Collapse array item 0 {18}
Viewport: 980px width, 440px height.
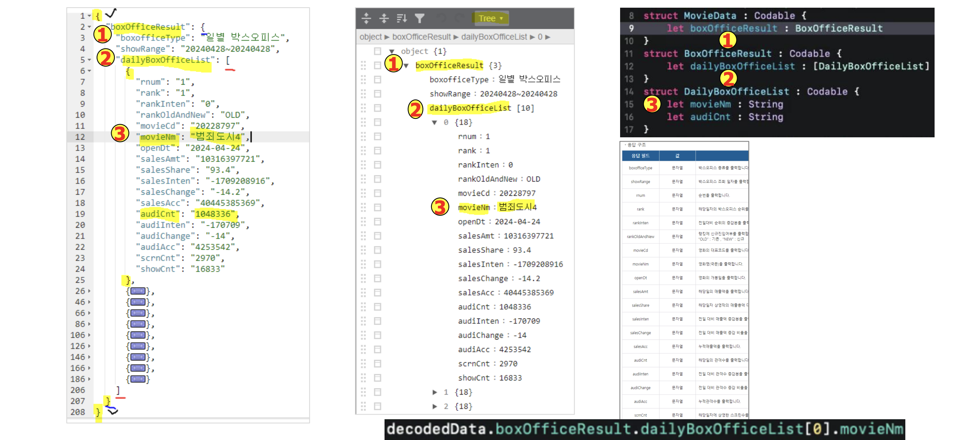pyautogui.click(x=435, y=122)
